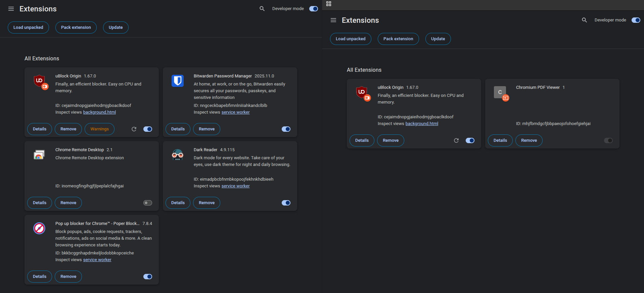The image size is (644, 293).
Task: Open uBlock Origin Warnings in left window
Action: [99, 129]
